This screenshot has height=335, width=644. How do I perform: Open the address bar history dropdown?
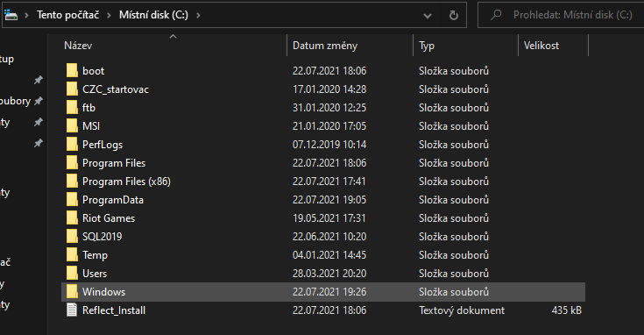point(428,16)
